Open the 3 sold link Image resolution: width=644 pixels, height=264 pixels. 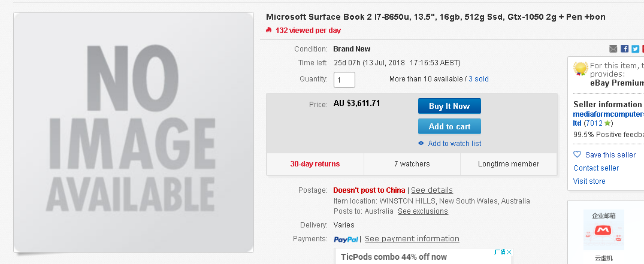click(479, 79)
